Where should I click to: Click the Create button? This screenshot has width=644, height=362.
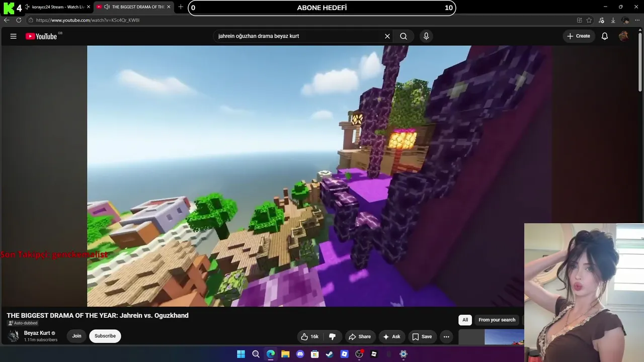[x=579, y=36]
